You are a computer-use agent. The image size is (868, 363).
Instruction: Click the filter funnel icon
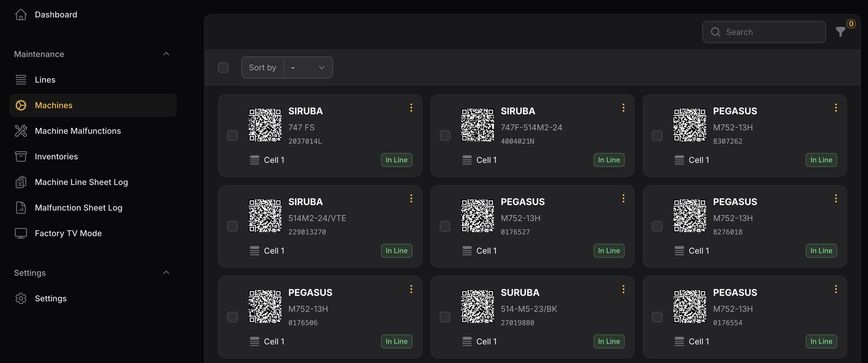pyautogui.click(x=840, y=32)
